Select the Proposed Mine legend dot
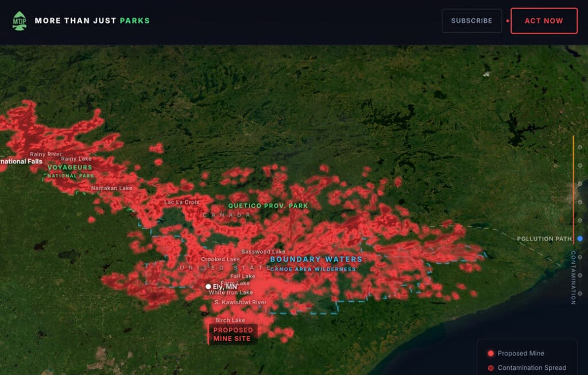Screen dimensions: 588x375 click(x=491, y=353)
